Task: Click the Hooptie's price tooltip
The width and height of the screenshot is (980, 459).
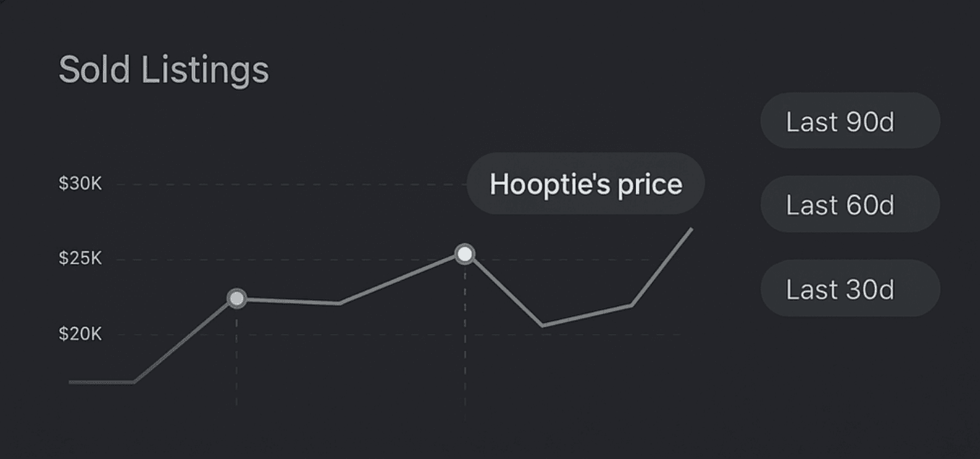Action: click(585, 183)
